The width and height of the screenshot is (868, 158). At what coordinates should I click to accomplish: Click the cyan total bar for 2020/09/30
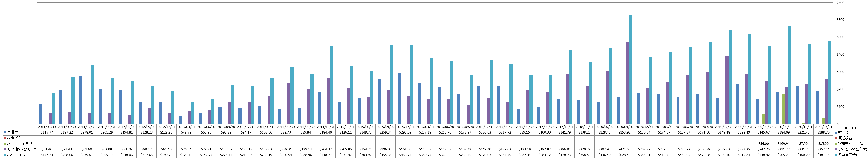click(790, 75)
